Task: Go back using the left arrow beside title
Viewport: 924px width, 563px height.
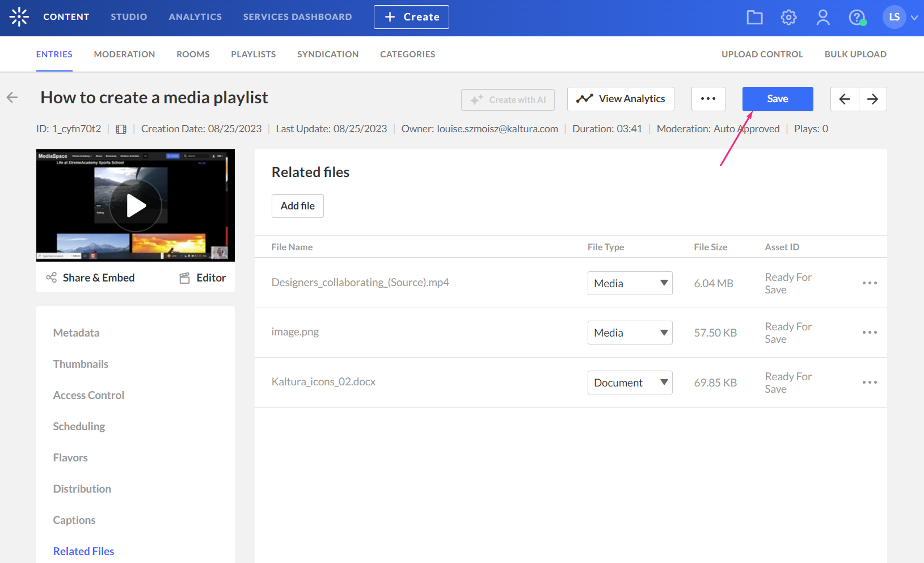Action: (x=12, y=98)
